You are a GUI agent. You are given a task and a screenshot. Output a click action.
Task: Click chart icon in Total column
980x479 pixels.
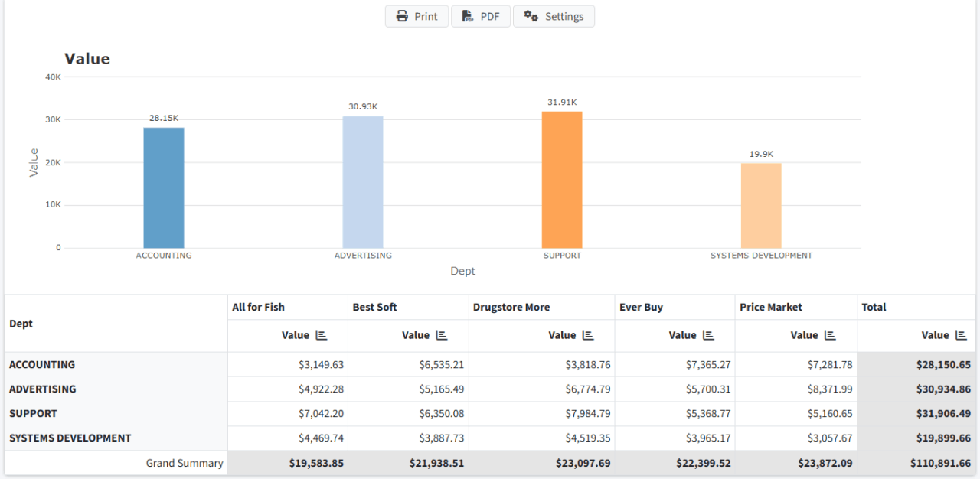click(x=961, y=335)
